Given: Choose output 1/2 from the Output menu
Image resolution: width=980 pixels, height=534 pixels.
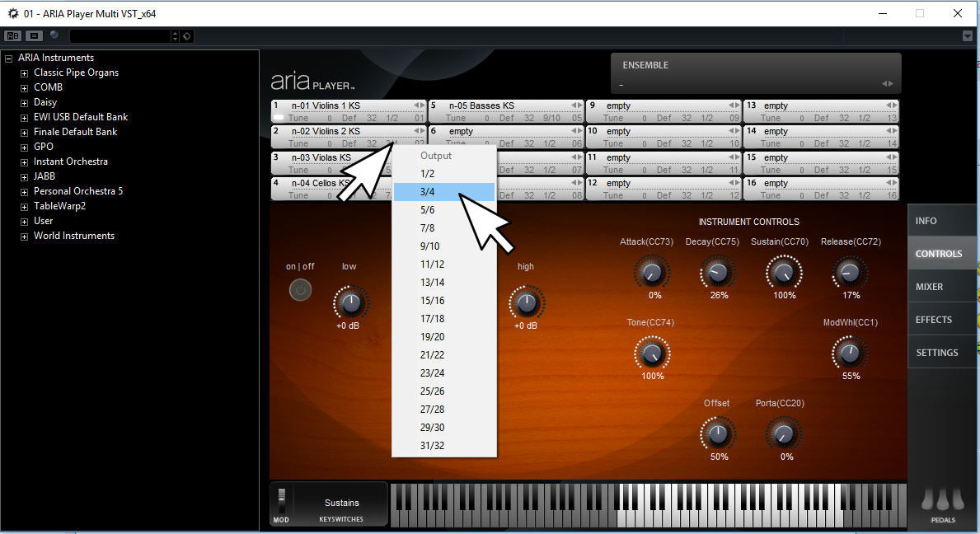Looking at the screenshot, I should click(x=444, y=174).
